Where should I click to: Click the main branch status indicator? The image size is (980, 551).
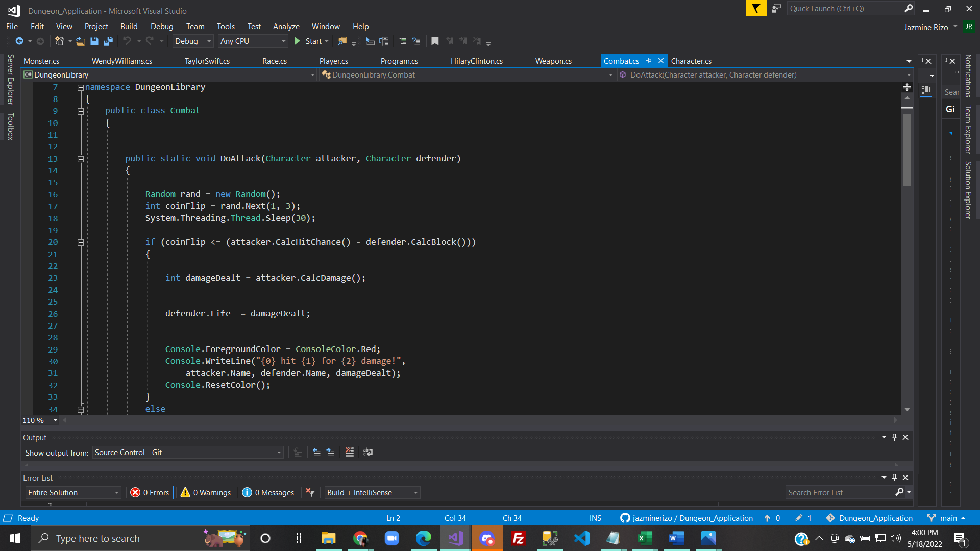[x=947, y=518]
